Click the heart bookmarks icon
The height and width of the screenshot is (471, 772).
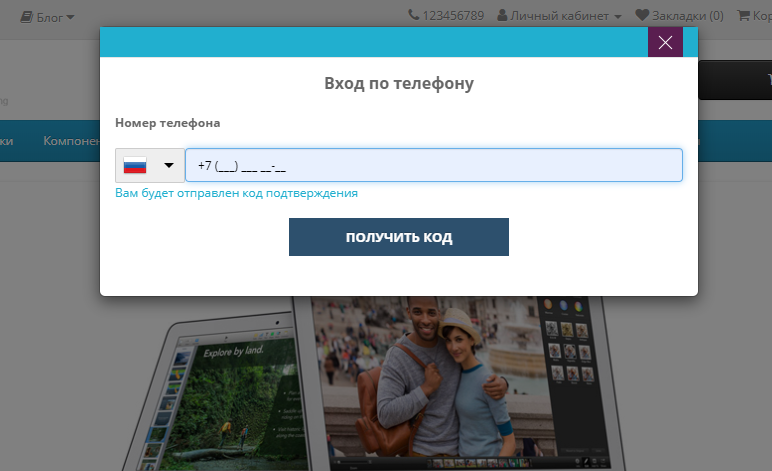click(x=642, y=15)
